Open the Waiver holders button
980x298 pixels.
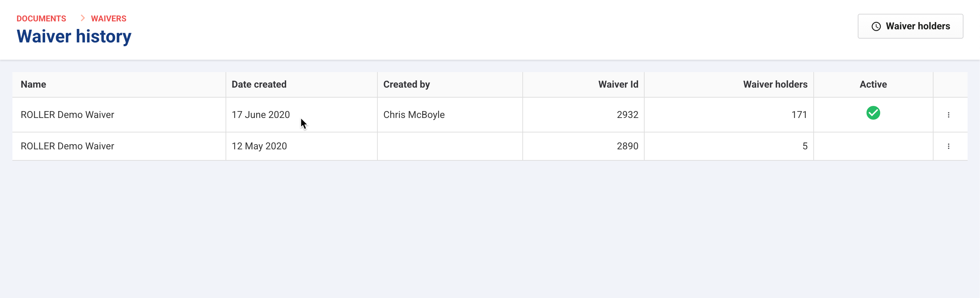[910, 26]
